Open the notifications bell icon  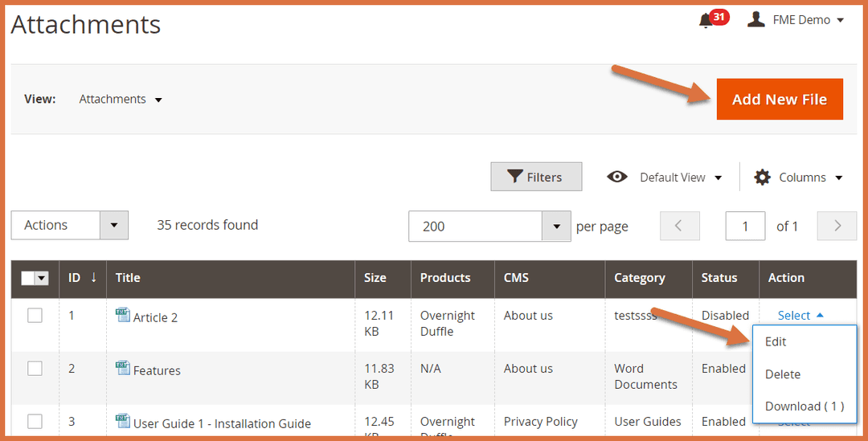click(x=706, y=20)
